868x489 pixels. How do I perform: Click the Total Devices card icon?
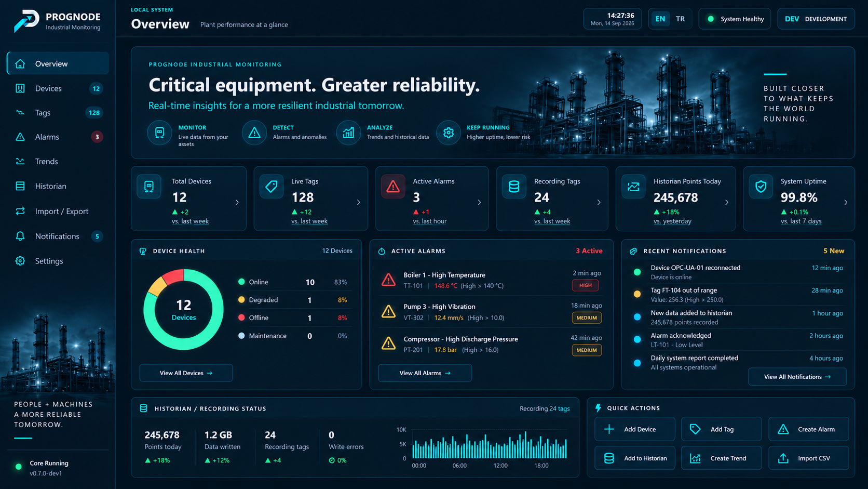[x=149, y=187]
